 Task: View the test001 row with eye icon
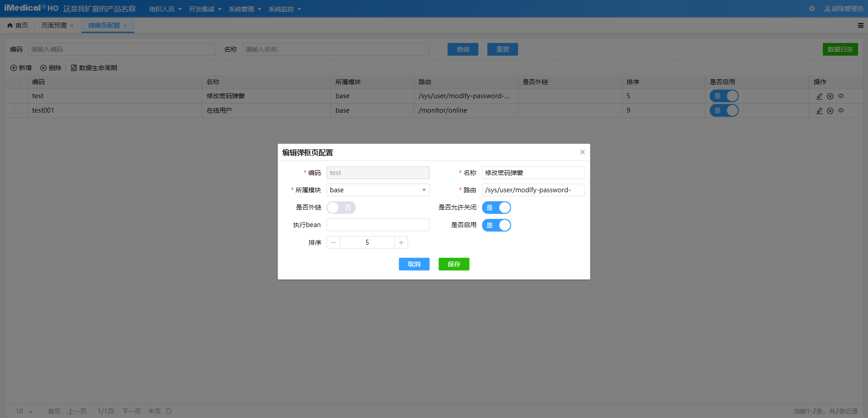coord(841,110)
